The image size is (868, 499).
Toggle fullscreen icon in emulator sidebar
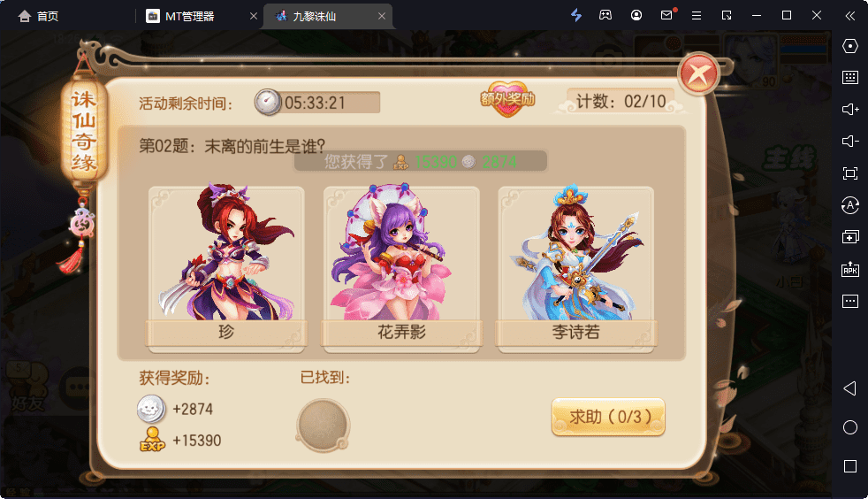[849, 173]
